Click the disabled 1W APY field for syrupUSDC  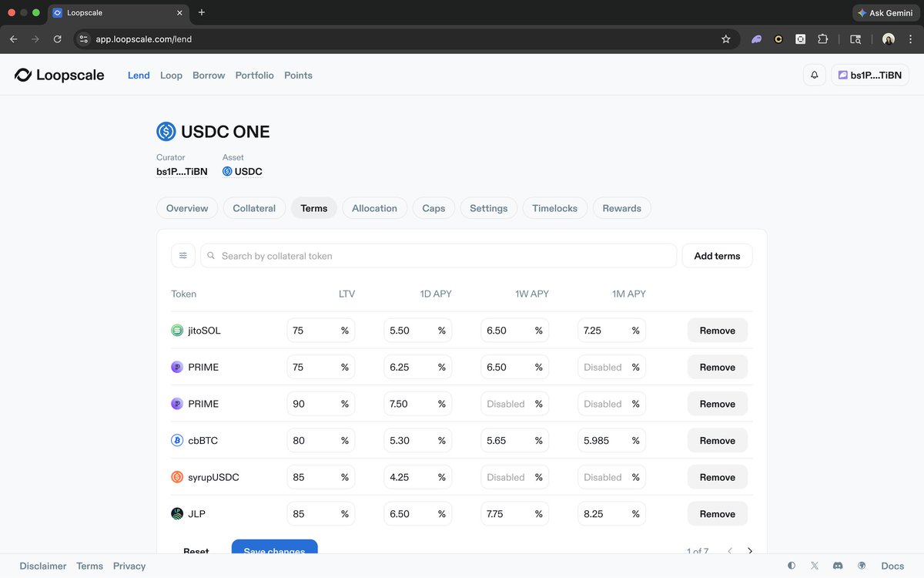point(514,477)
